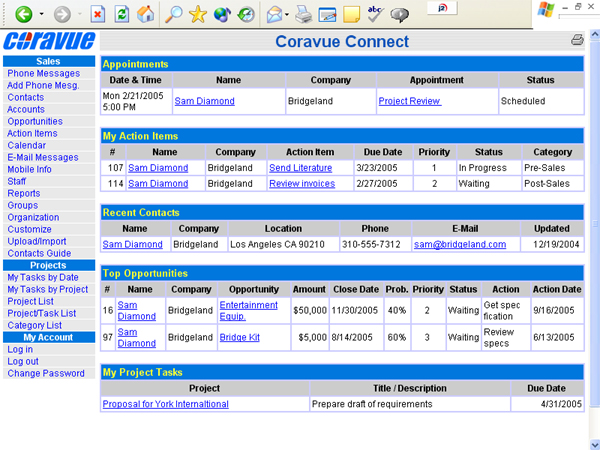Open Entertainment Equip. opportunity link
600x450 pixels.
coord(248,310)
